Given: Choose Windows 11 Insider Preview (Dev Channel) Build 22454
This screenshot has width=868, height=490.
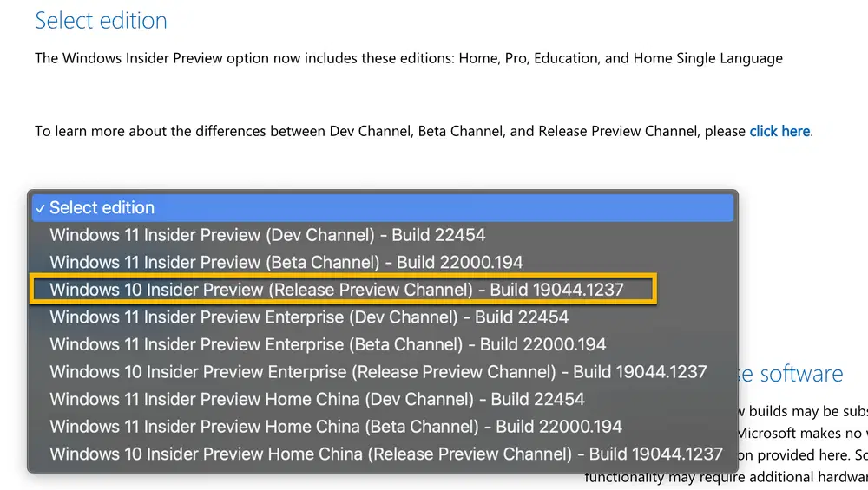Looking at the screenshot, I should [x=383, y=235].
